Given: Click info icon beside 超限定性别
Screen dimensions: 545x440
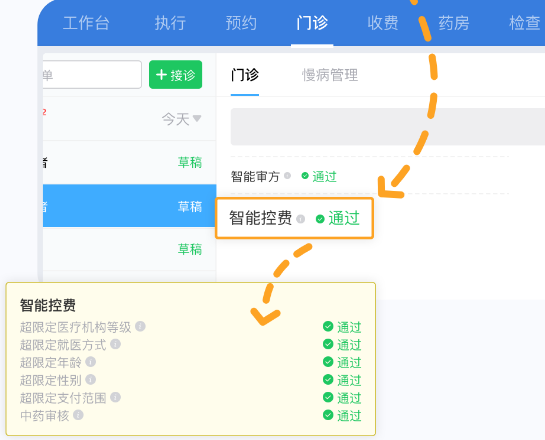Looking at the screenshot, I should pos(91,380).
